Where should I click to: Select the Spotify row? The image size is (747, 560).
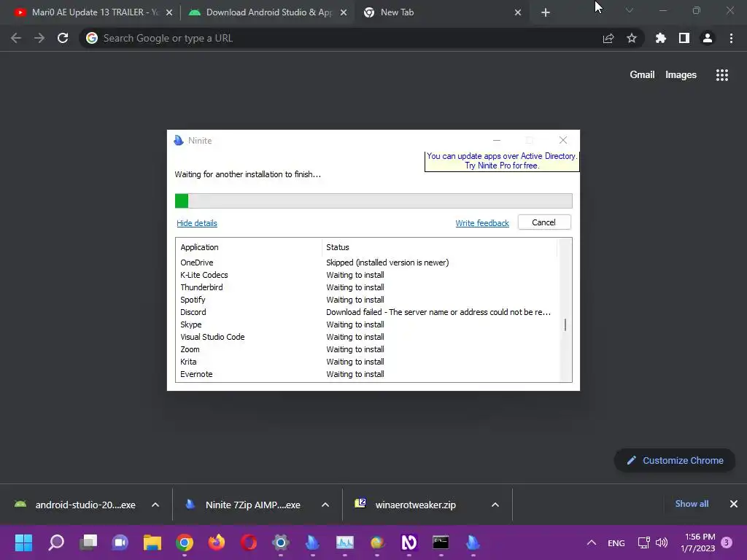coord(367,300)
